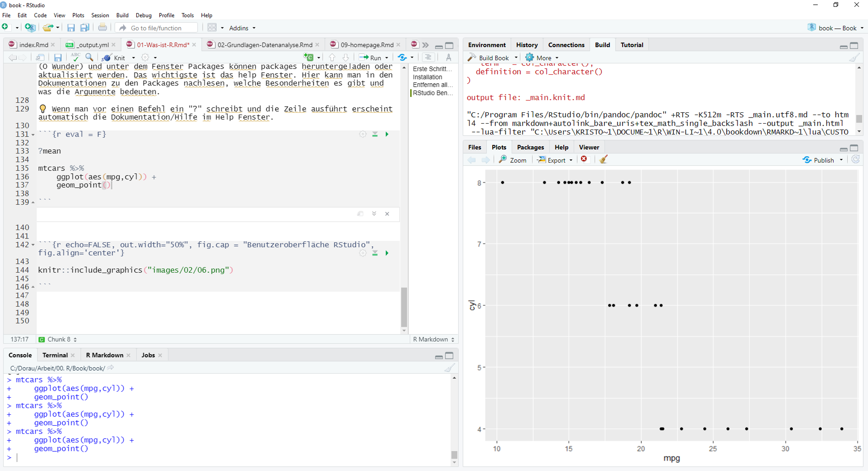Open the insert chunk dropdown arrow
The height and width of the screenshot is (471, 868).
(x=318, y=57)
